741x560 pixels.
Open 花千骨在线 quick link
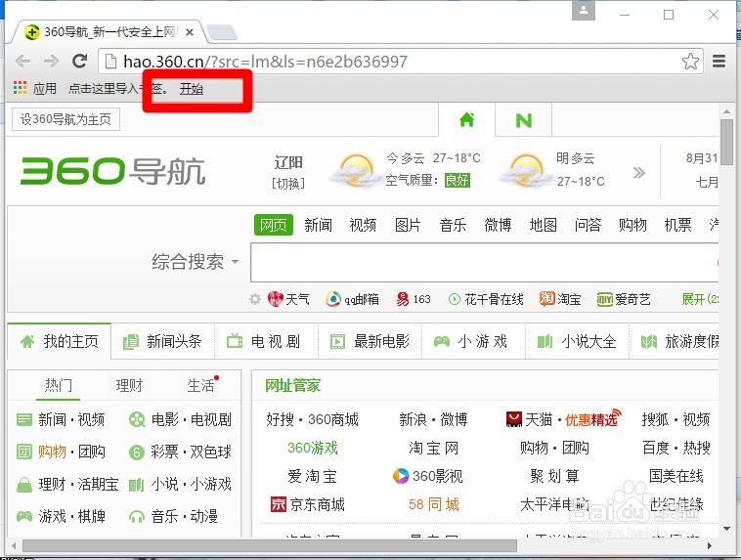tap(486, 299)
